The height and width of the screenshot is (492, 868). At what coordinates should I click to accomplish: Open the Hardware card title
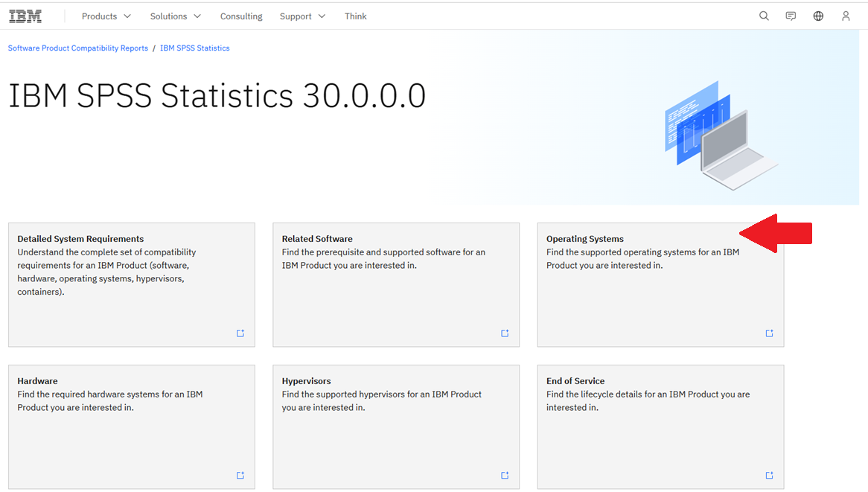coord(38,381)
